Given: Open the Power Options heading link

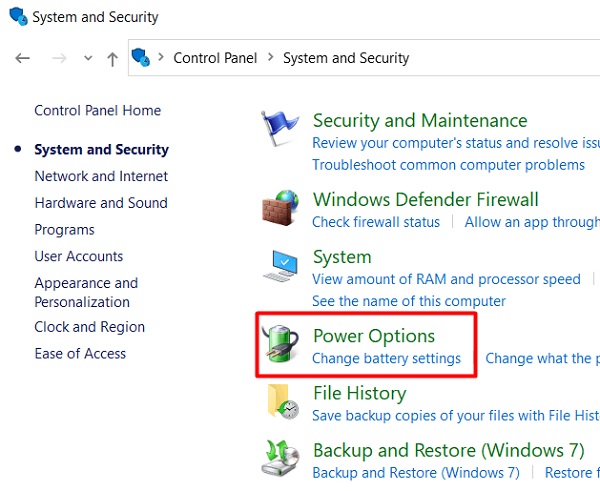Looking at the screenshot, I should [x=374, y=336].
